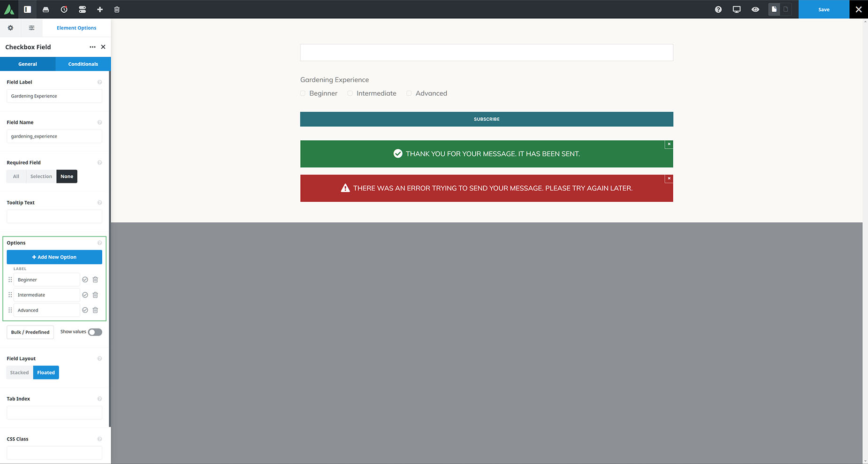868x464 pixels.
Task: Click the plus add element icon
Action: click(x=100, y=9)
